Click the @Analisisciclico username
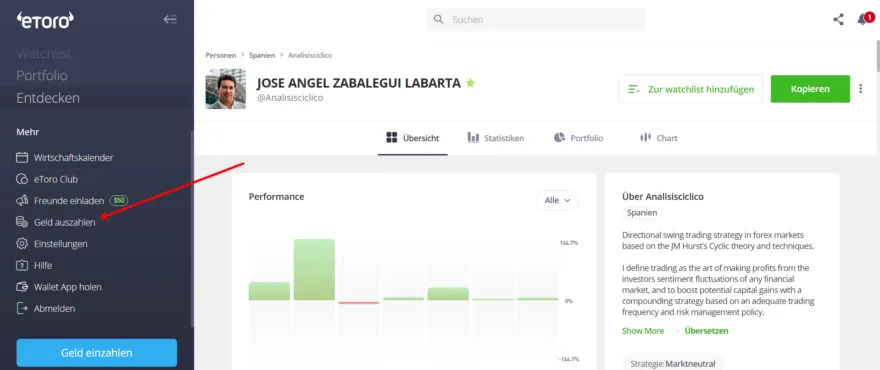Image resolution: width=880 pixels, height=370 pixels. click(290, 98)
